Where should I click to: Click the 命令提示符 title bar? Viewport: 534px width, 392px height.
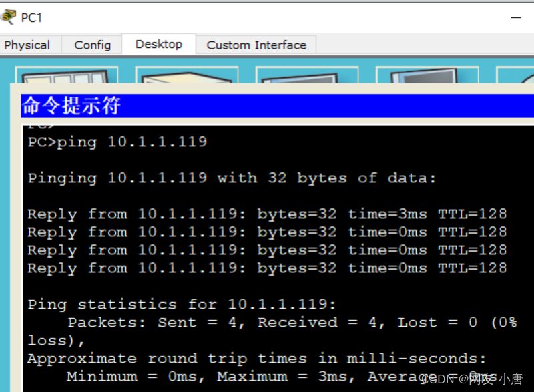(277, 106)
